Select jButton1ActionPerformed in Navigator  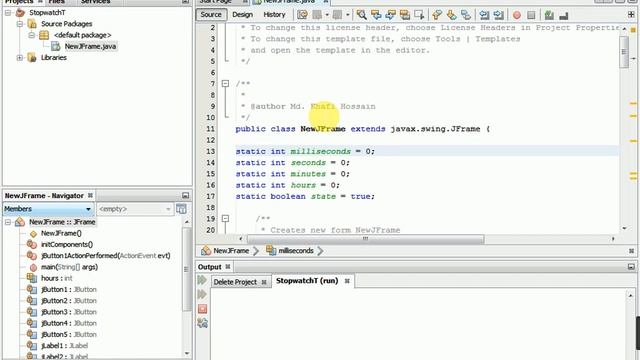pos(106,256)
